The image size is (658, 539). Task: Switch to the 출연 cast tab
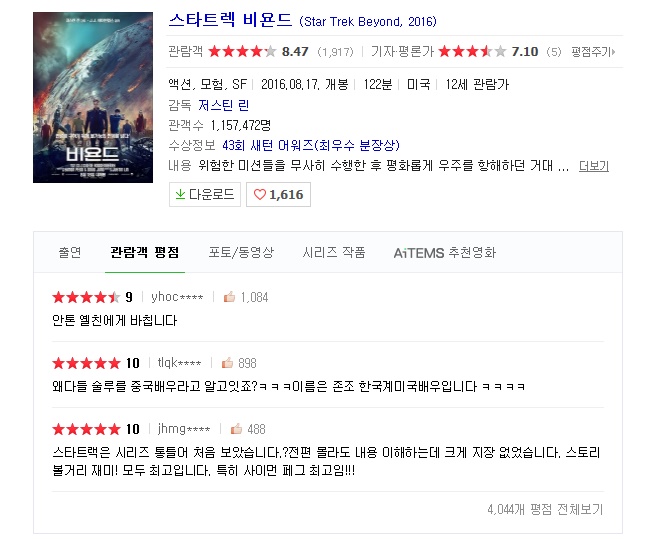[69, 253]
